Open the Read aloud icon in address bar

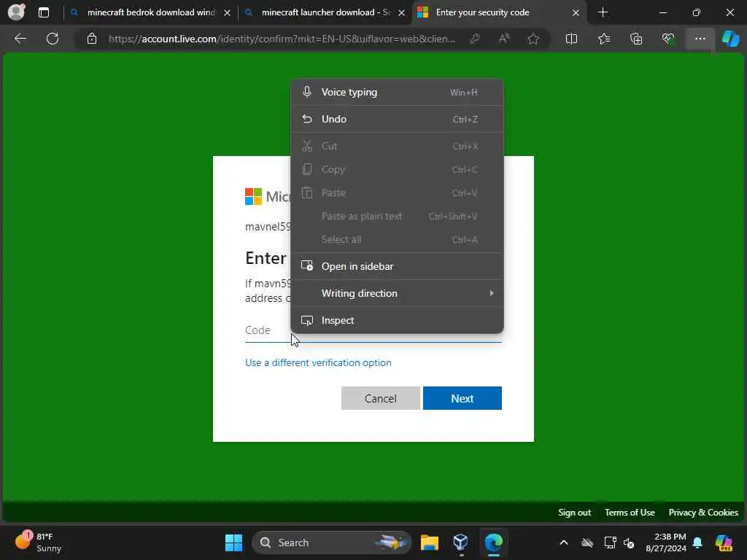(x=503, y=39)
